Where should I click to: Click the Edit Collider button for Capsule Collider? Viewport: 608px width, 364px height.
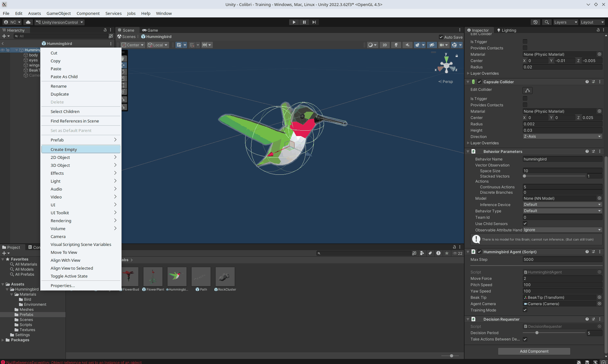point(527,90)
